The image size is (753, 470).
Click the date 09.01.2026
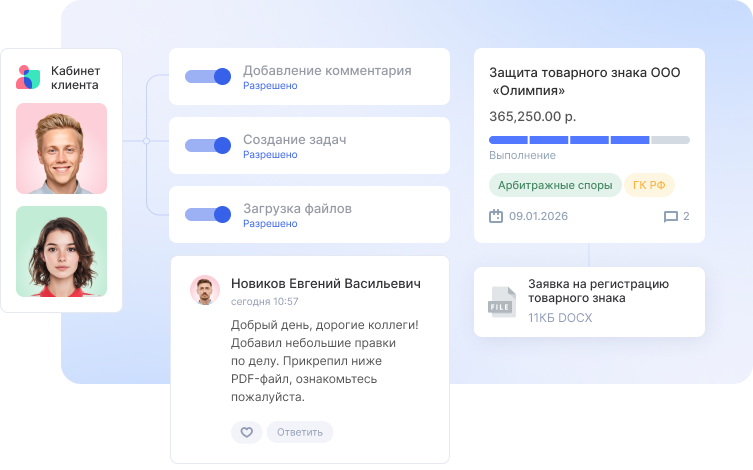538,217
